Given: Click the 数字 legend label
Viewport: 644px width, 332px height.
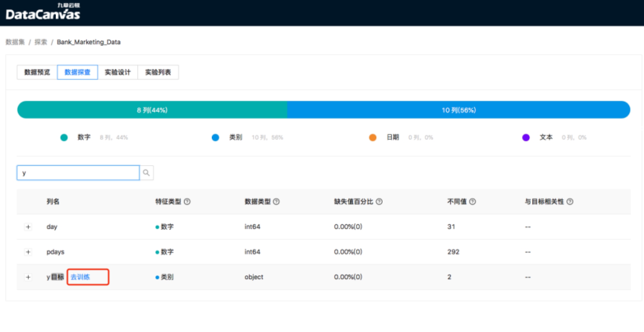Looking at the screenshot, I should point(84,138).
